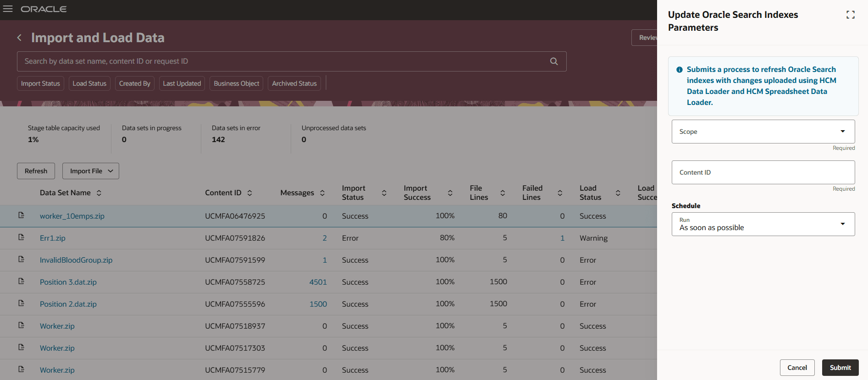868x380 pixels.
Task: Open the worker_10emps.zip data set link
Action: pos(72,216)
